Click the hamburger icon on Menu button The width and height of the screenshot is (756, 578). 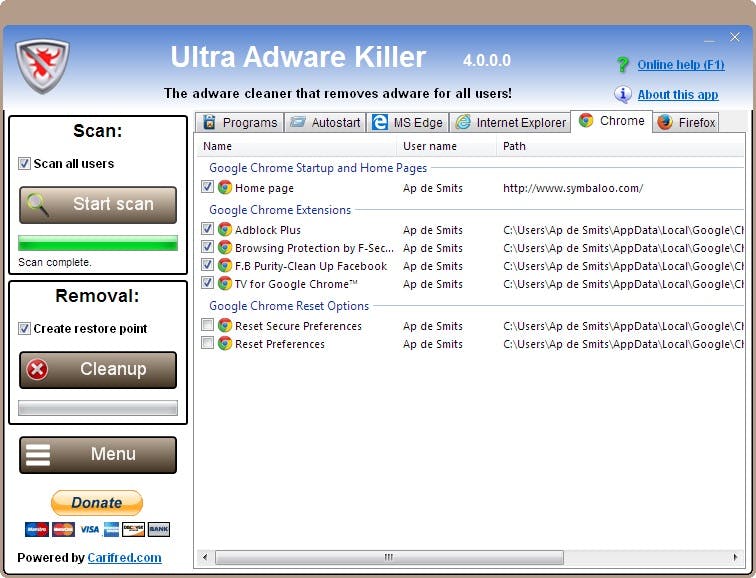[x=38, y=455]
